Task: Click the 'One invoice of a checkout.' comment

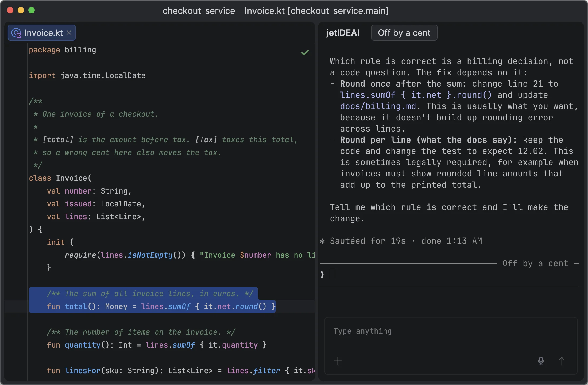Action: (x=100, y=114)
